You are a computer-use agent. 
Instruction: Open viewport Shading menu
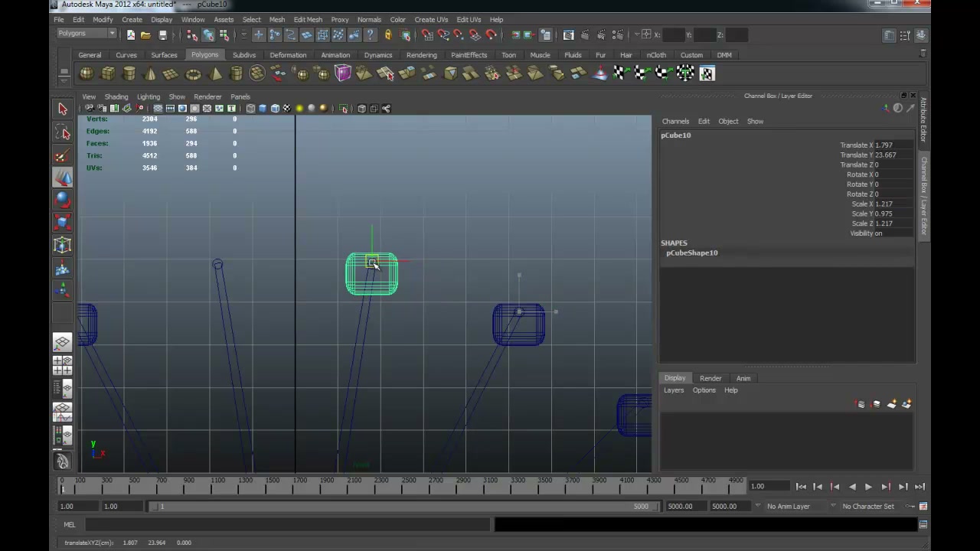[116, 97]
